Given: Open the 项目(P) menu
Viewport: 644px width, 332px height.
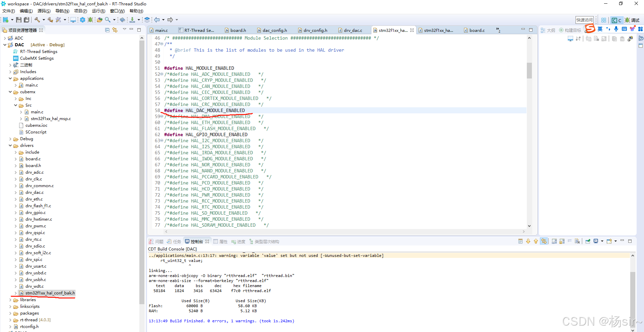Looking at the screenshot, I should pyautogui.click(x=81, y=11).
